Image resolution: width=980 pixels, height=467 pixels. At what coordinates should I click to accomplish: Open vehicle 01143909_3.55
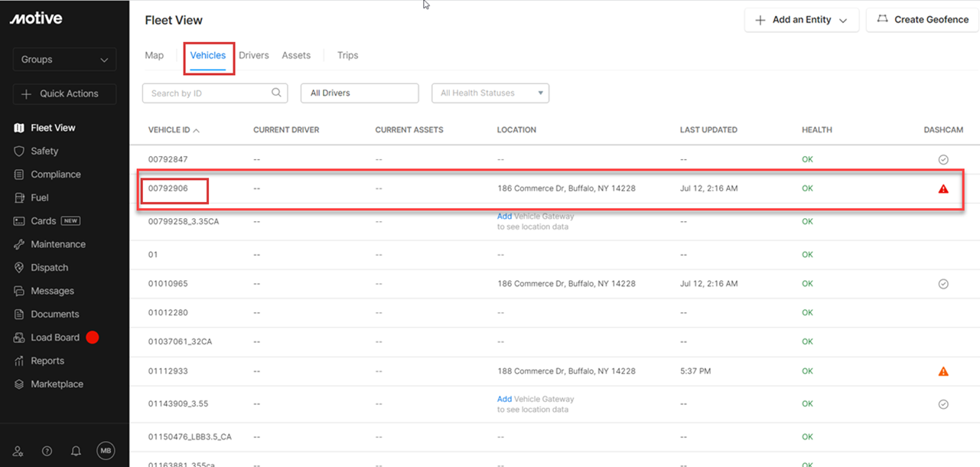point(178,404)
